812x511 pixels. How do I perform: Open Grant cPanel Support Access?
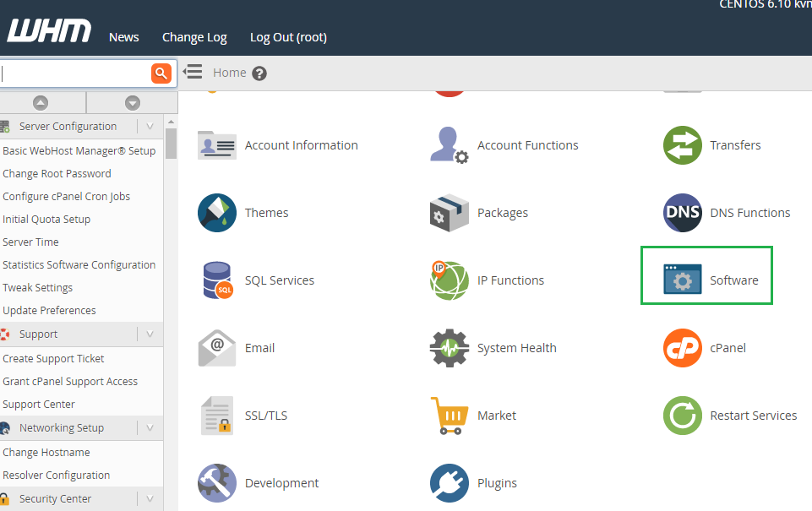coord(70,382)
